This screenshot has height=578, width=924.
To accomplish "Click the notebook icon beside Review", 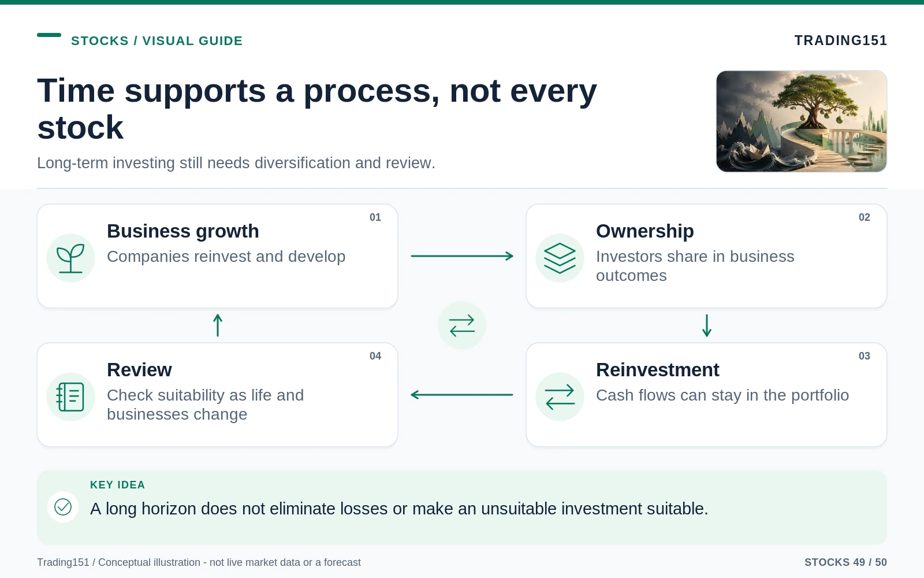I will coord(70,397).
